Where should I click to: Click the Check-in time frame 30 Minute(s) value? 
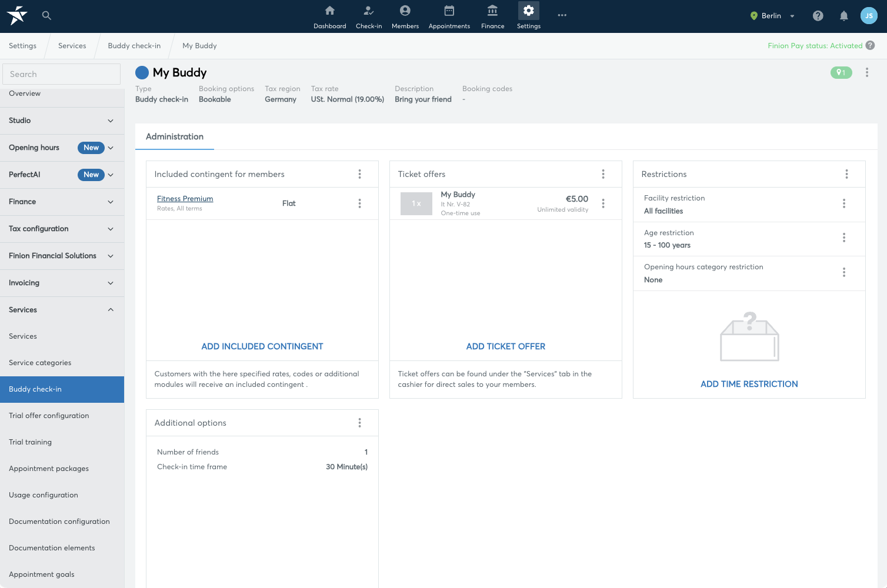coord(346,467)
